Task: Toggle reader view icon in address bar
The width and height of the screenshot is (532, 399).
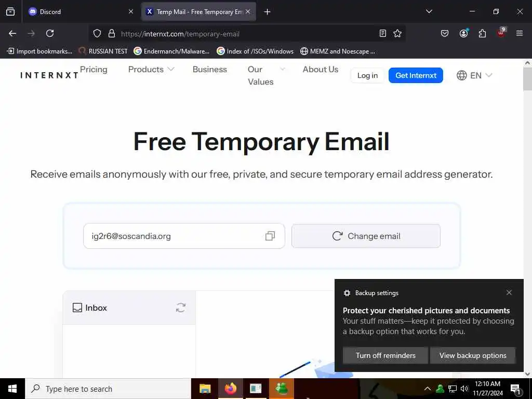Action: click(383, 33)
